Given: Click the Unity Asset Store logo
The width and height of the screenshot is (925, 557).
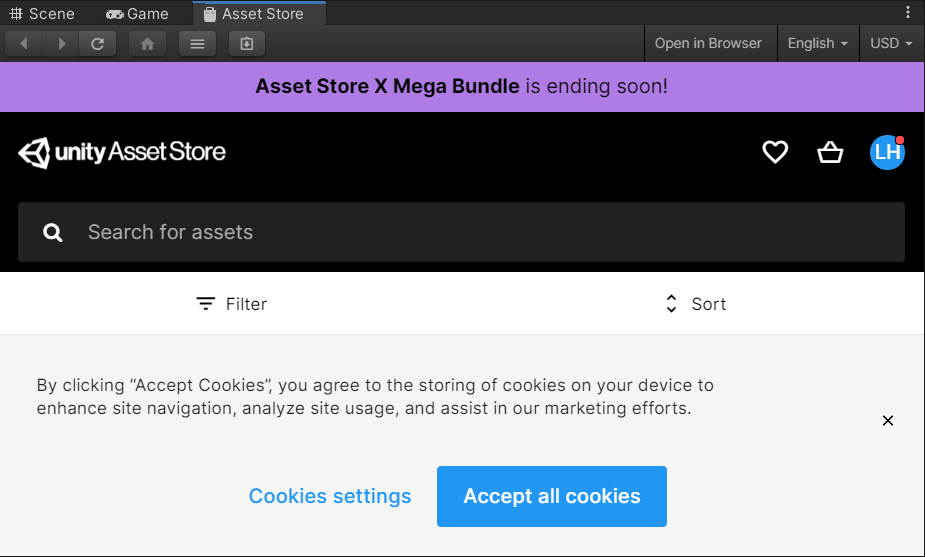Looking at the screenshot, I should (122, 152).
